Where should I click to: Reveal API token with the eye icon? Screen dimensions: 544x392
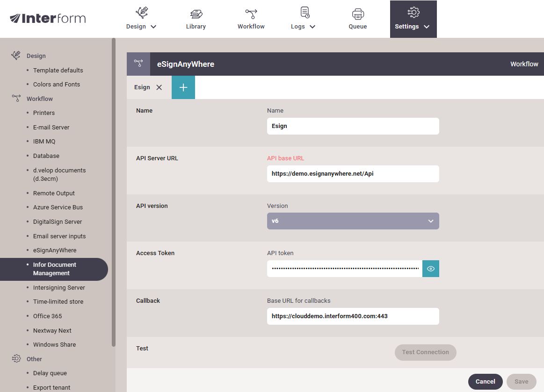click(431, 269)
